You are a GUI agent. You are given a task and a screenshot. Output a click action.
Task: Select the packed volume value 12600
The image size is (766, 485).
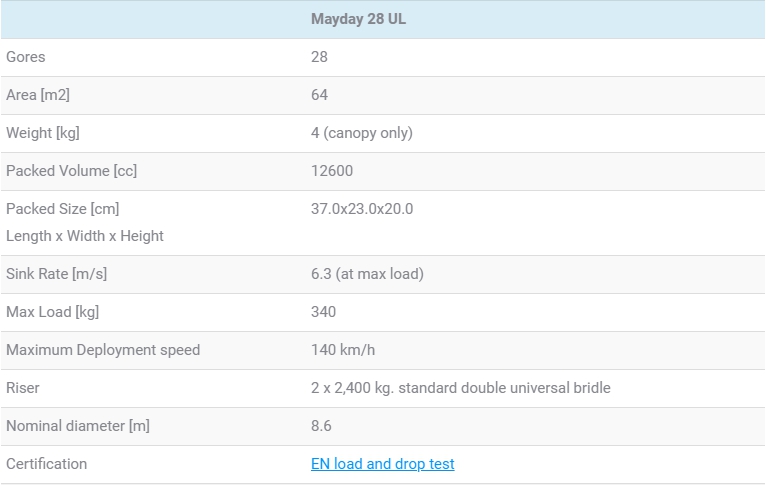(332, 171)
